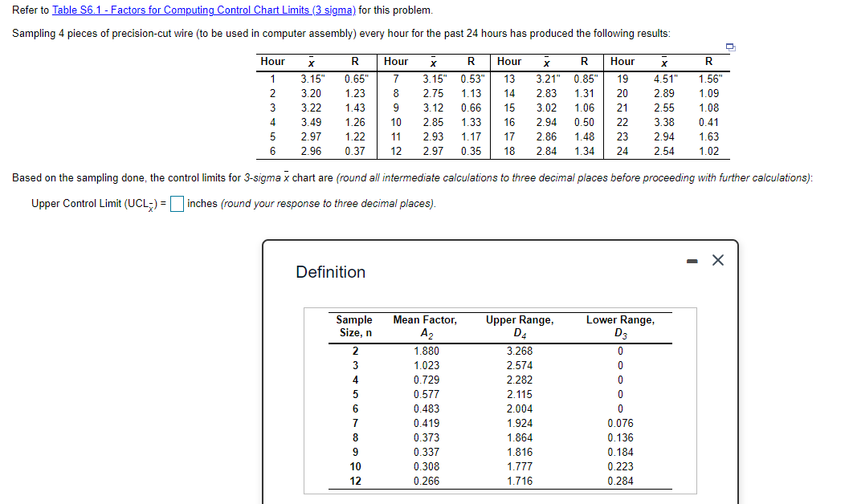Select the D4 value 1.716
Viewport: 849px width, 504px height.
[520, 482]
